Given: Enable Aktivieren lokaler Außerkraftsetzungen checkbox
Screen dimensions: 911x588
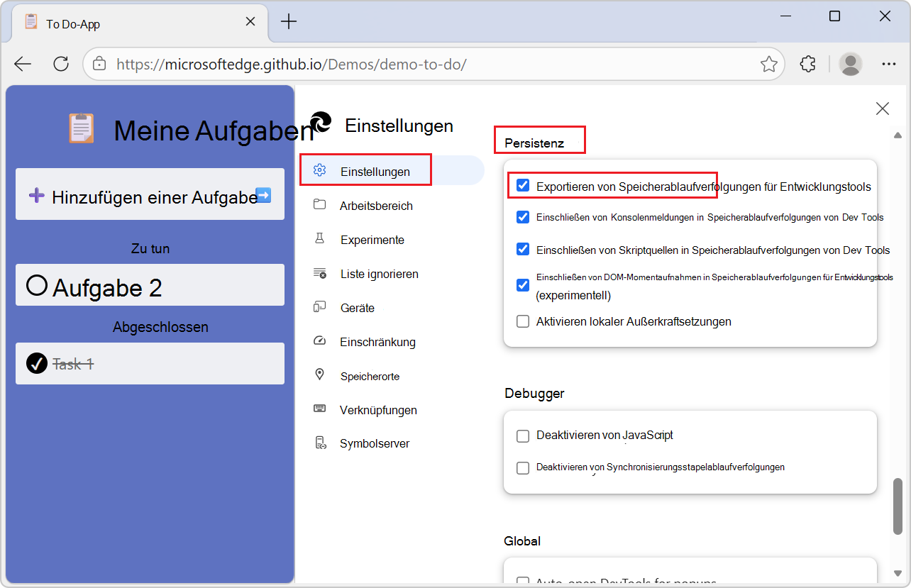Looking at the screenshot, I should point(523,321).
